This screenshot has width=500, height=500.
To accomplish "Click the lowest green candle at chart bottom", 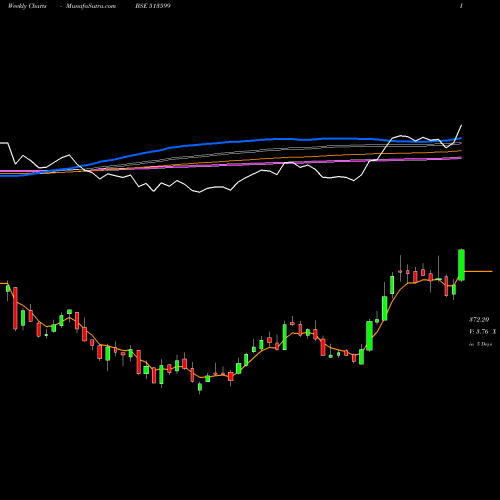I will click(200, 387).
